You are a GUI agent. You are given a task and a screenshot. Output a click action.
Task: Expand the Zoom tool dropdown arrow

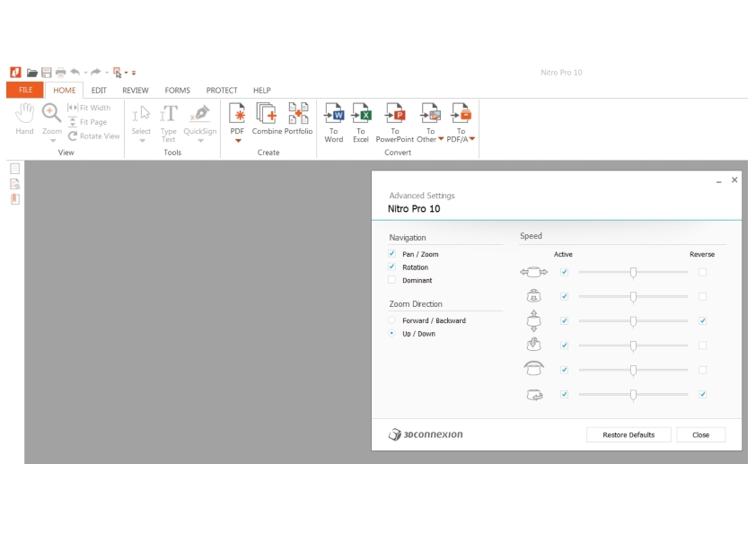53,141
